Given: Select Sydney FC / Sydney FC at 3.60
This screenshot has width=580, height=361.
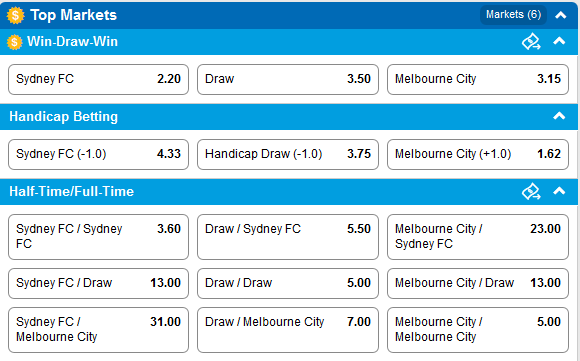Looking at the screenshot, I should click(98, 237).
